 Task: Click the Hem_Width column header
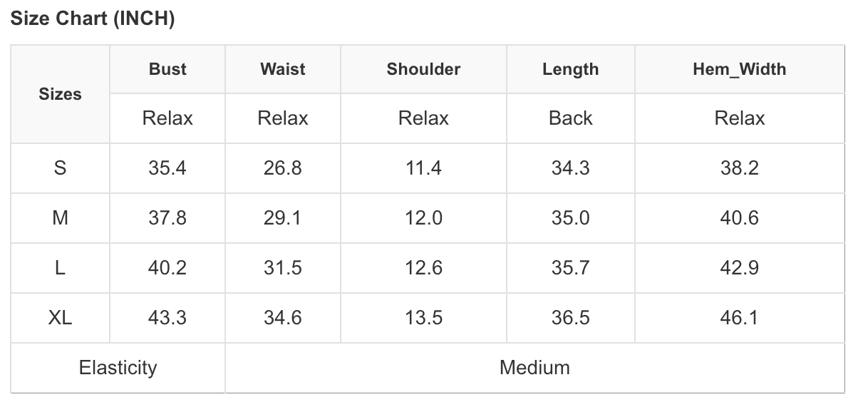(739, 69)
